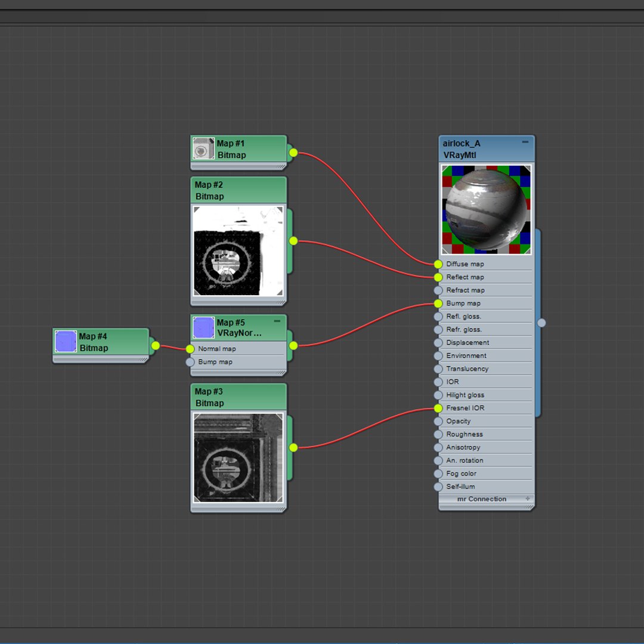Click the output socket of Map #3
This screenshot has height=644, width=644.
click(x=293, y=448)
